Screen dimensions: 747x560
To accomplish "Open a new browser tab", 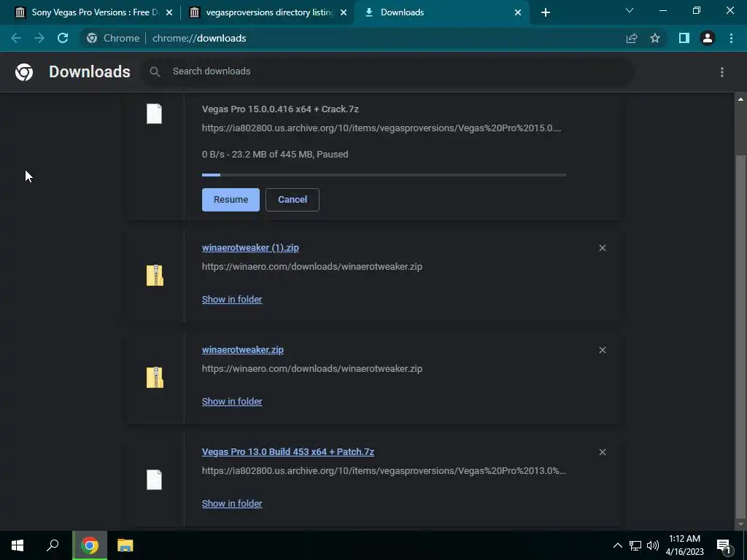I will 546,12.
